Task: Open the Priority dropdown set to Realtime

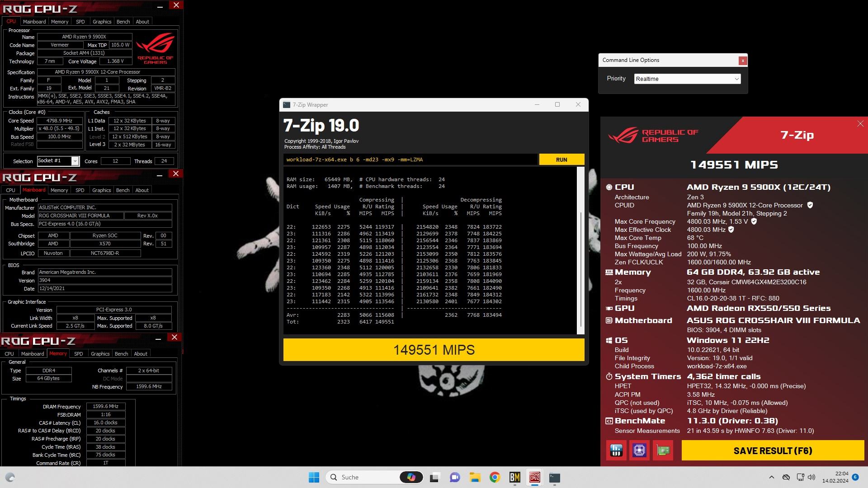Action: 687,79
